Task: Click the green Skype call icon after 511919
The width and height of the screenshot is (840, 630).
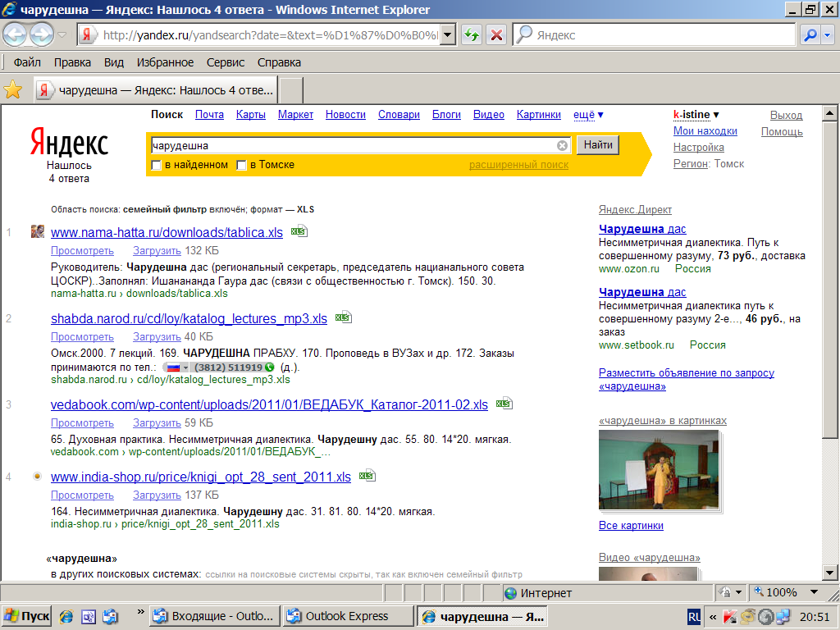Action: (x=269, y=367)
